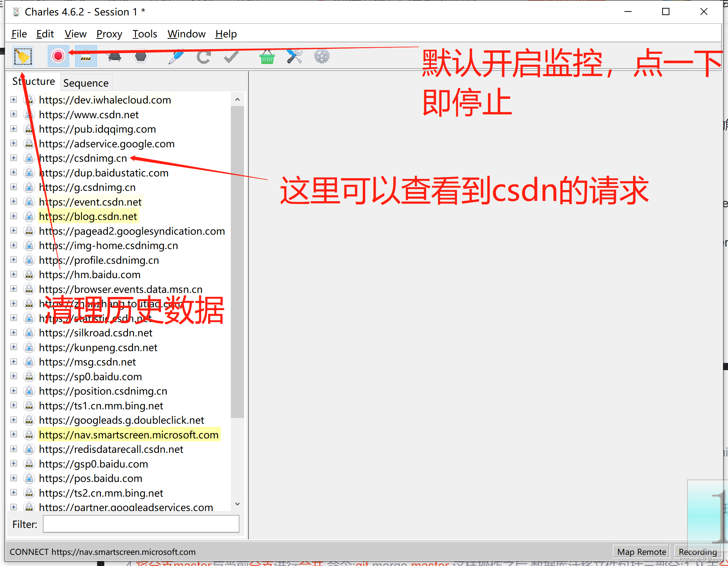The image size is (728, 566).
Task: Switch to the Sequence tab
Action: (x=86, y=83)
